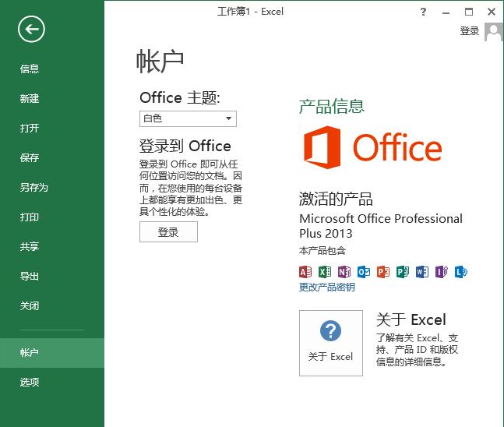This screenshot has width=504, height=427.
Task: Click the Lync app icon
Action: point(461,272)
